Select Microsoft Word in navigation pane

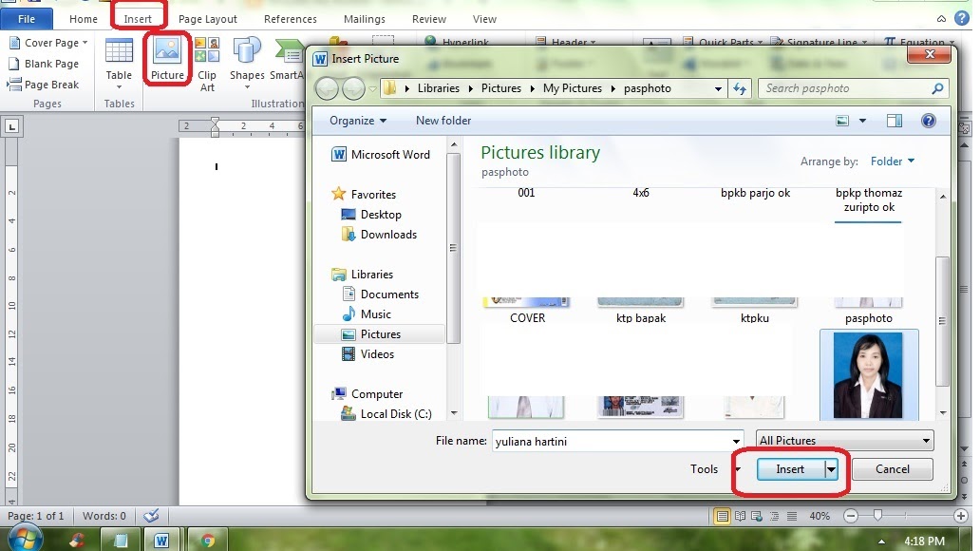390,155
